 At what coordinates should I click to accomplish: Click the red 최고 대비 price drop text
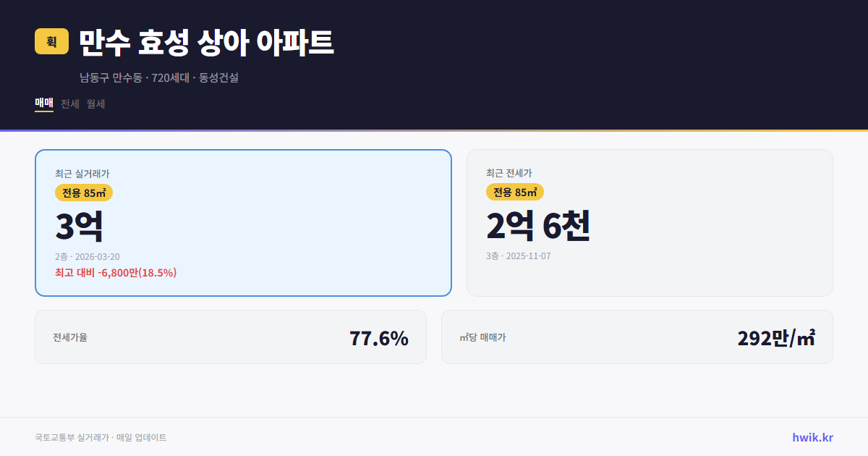pos(115,274)
